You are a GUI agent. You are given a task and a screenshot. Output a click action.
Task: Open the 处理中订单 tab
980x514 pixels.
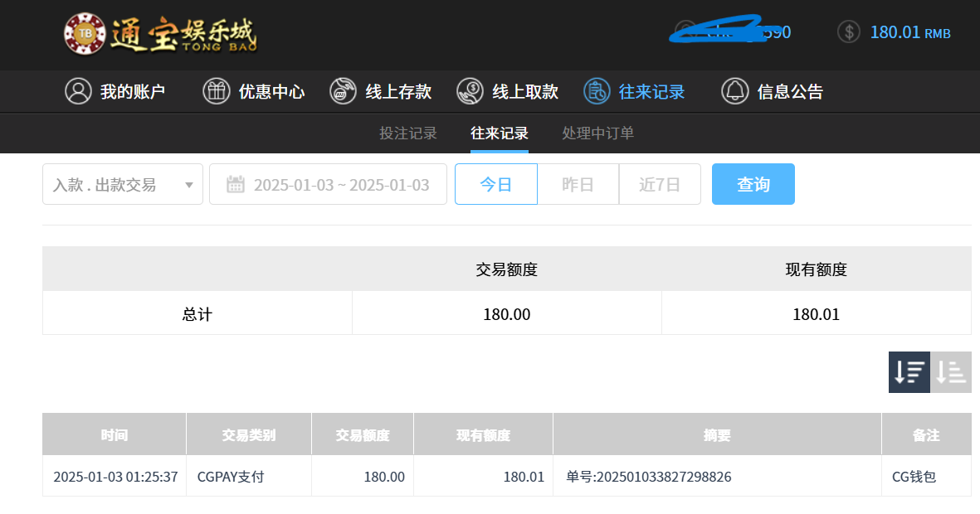point(597,133)
